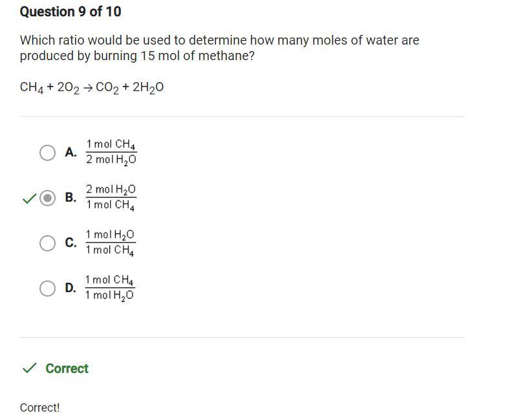This screenshot has width=509, height=420.
Task: Click green checkmark beside answer B
Action: (28, 198)
